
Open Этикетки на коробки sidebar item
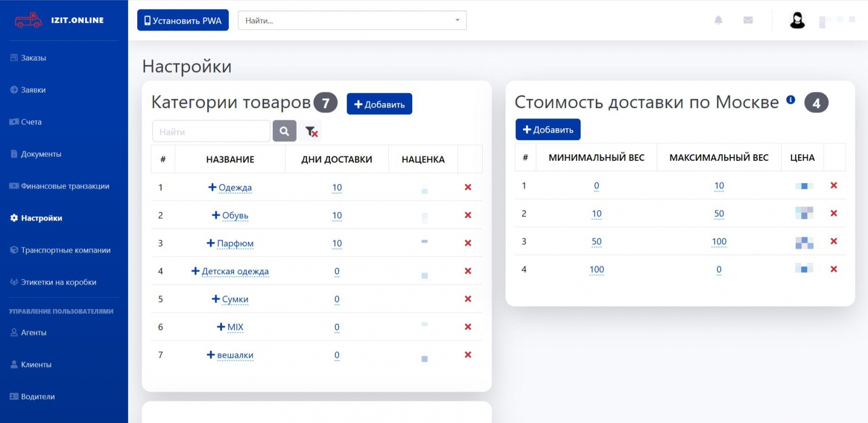point(53,282)
